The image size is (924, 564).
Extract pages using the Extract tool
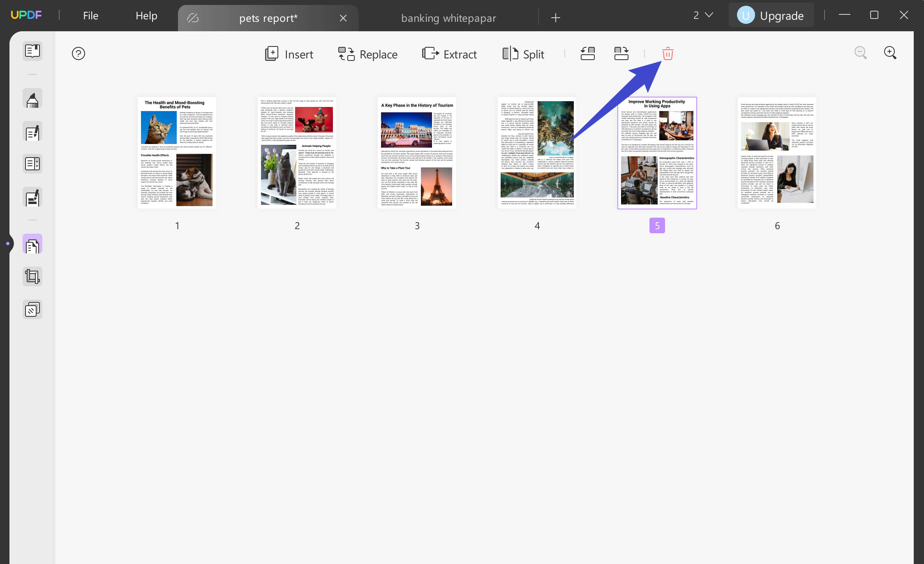click(x=449, y=54)
